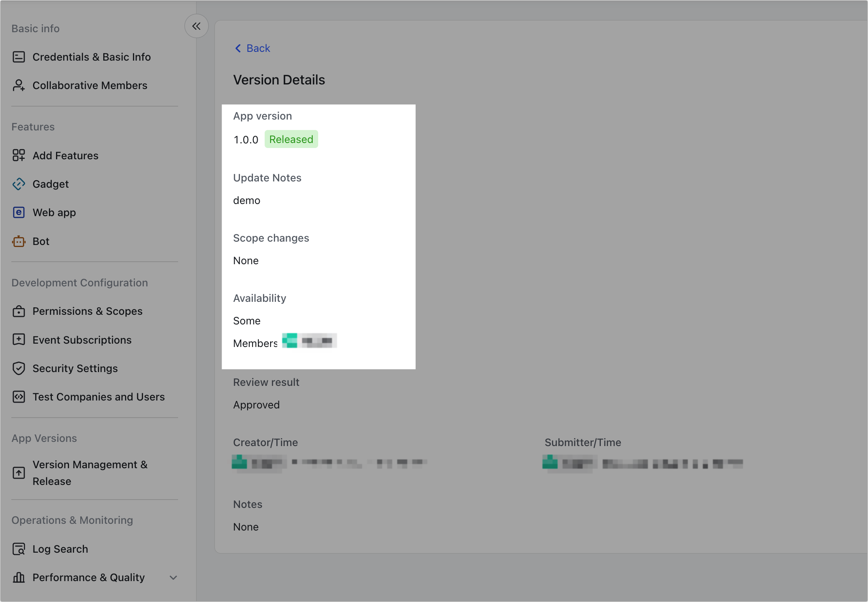Click the Security Settings shield icon

[18, 368]
